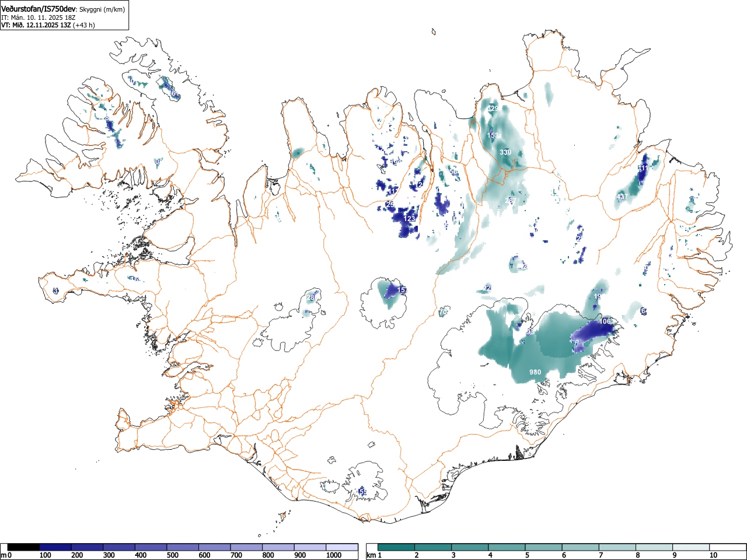Click the 'IT: Mán. 10. 11. 2025 18Z' line

[37, 17]
